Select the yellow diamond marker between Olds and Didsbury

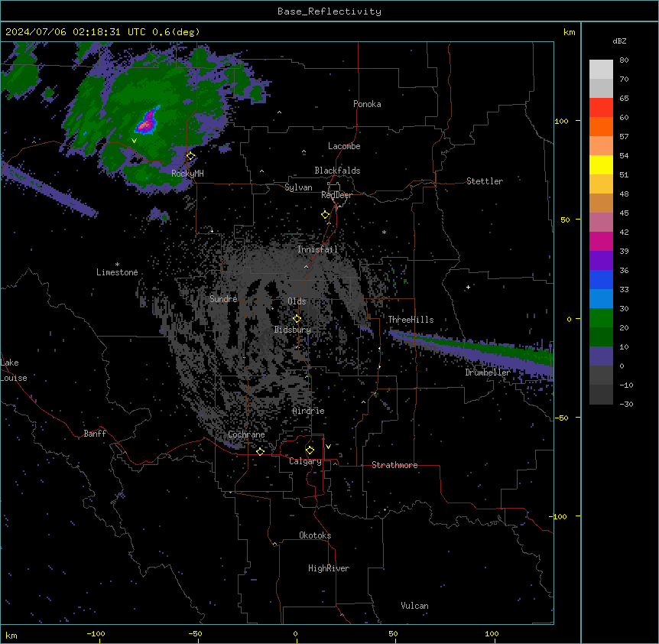[x=297, y=319]
